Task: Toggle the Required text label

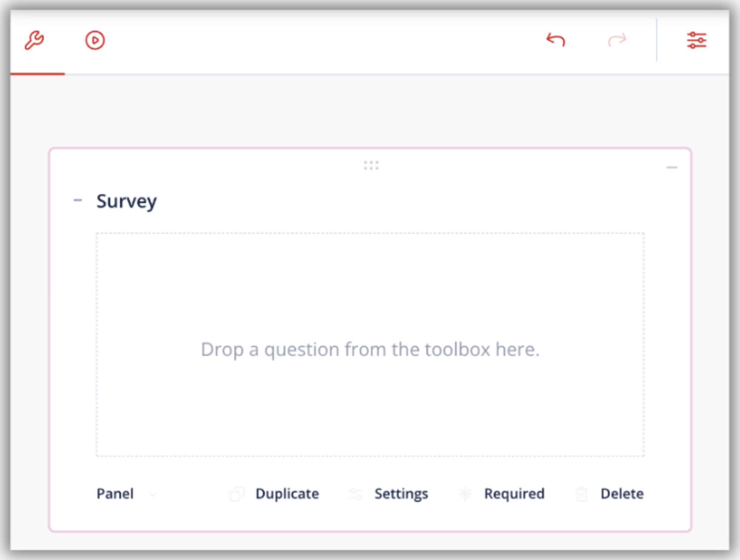Action: tap(514, 494)
